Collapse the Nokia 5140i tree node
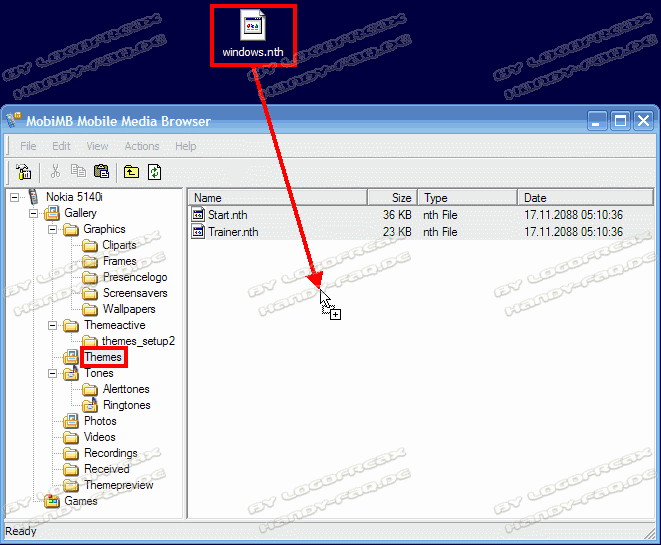661x545 pixels. click(x=15, y=197)
